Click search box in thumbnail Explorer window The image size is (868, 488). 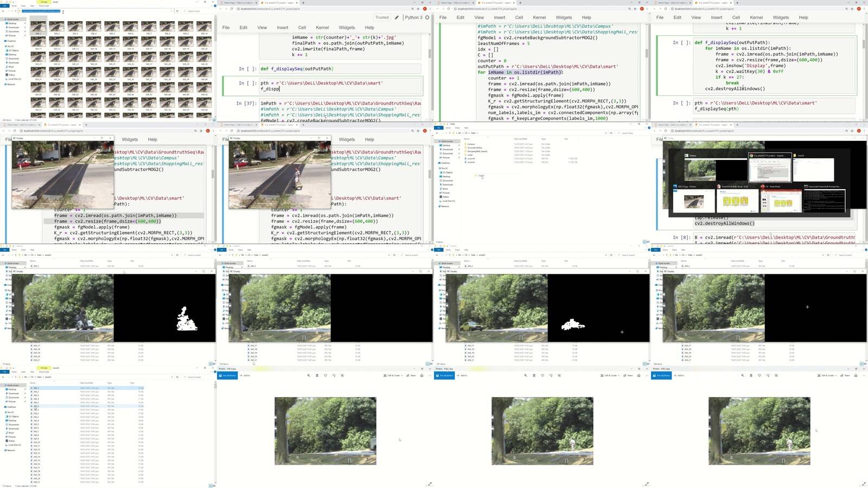(198, 11)
